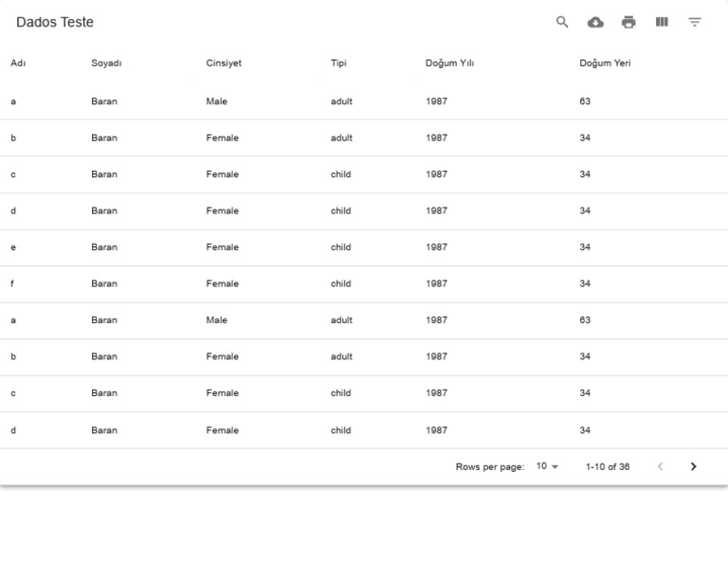Click the 1-10 of 36 pagination text

[x=608, y=467]
